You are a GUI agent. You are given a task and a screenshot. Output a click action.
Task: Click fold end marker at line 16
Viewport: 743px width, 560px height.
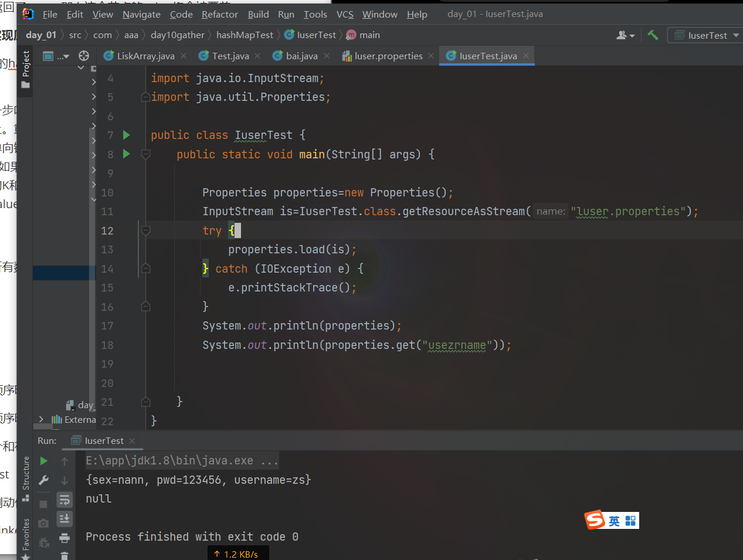point(145,307)
